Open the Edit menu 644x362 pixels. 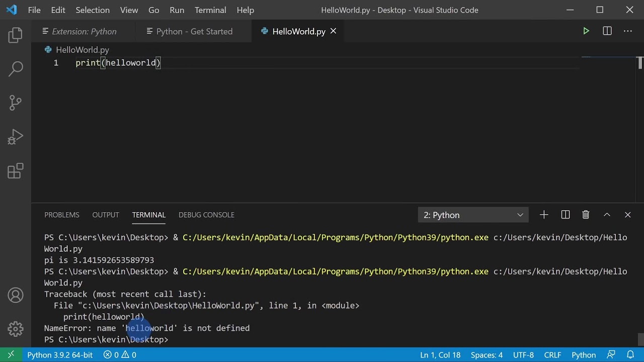click(58, 10)
